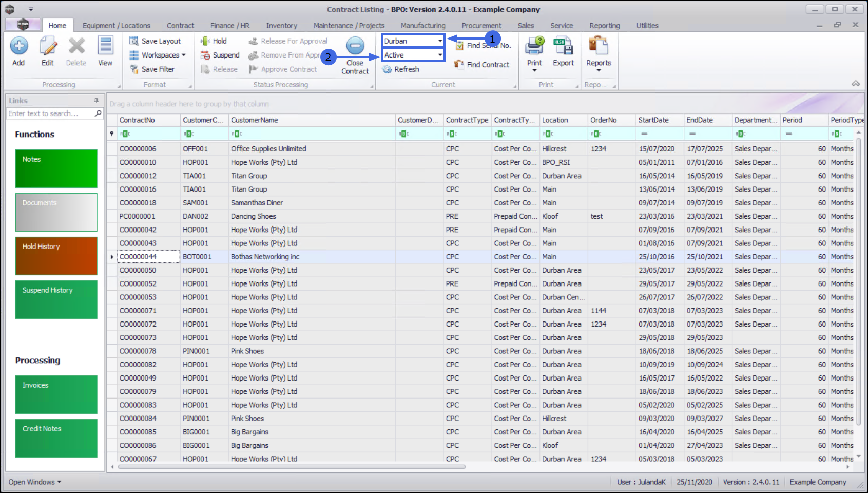This screenshot has height=493, width=868.
Task: Click Release For Approval
Action: pos(287,41)
